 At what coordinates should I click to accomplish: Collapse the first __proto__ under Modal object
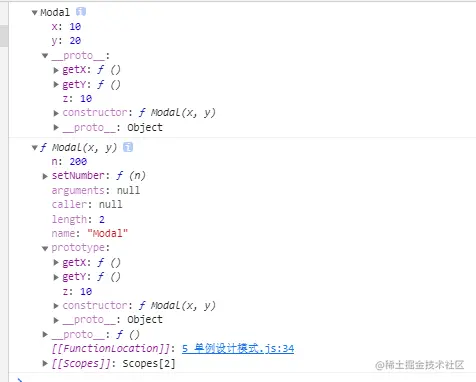pyautogui.click(x=45, y=56)
